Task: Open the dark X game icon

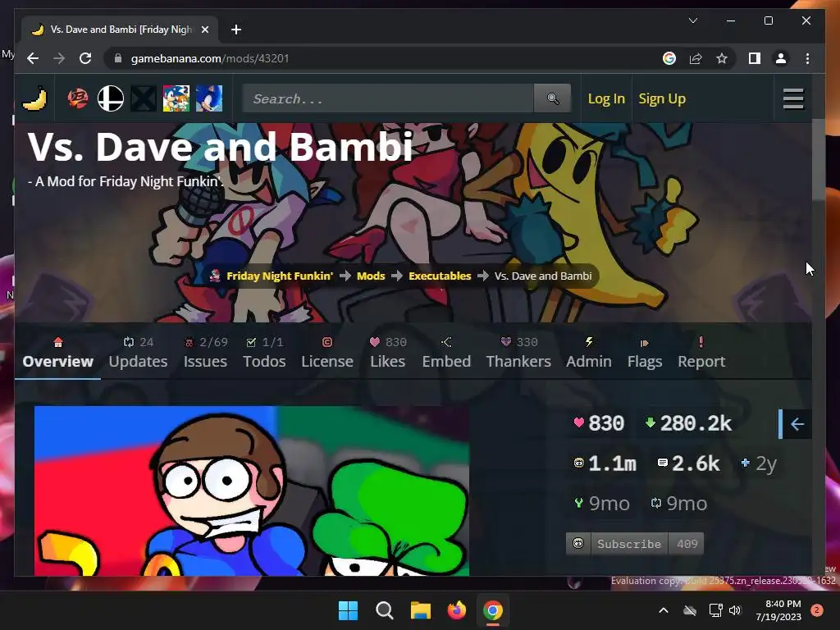Action: 144,98
